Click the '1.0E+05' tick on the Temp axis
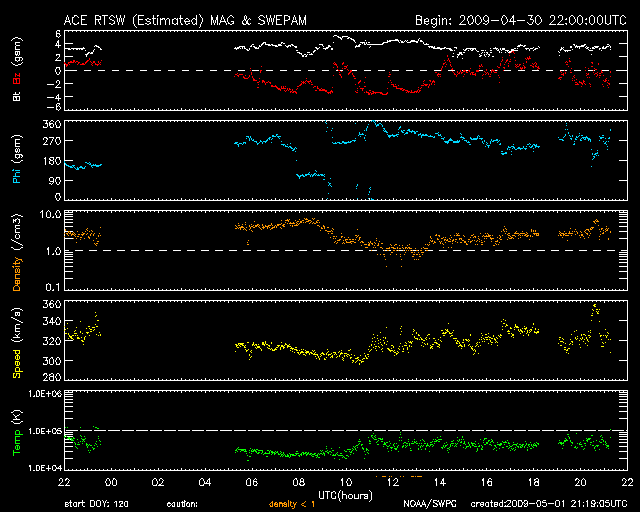The image size is (640, 512). coord(45,431)
